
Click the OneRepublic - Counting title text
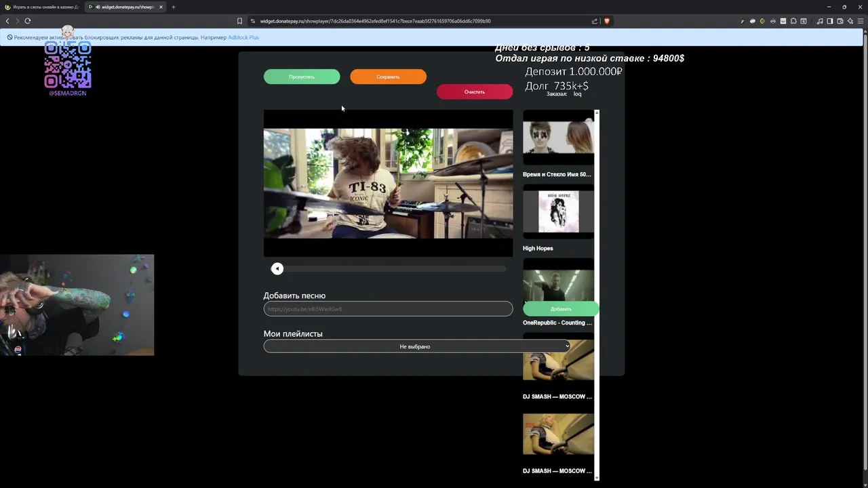[x=557, y=323]
